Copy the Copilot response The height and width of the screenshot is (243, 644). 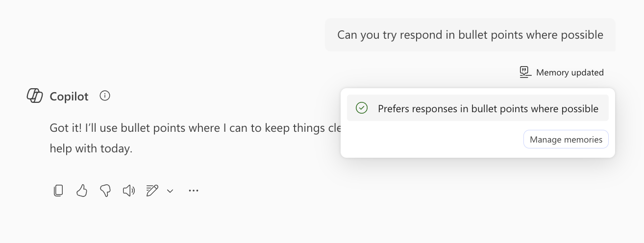58,191
